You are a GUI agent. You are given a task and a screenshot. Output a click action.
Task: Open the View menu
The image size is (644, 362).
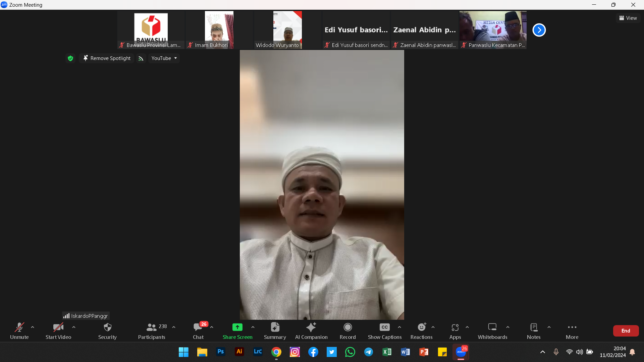pyautogui.click(x=628, y=18)
